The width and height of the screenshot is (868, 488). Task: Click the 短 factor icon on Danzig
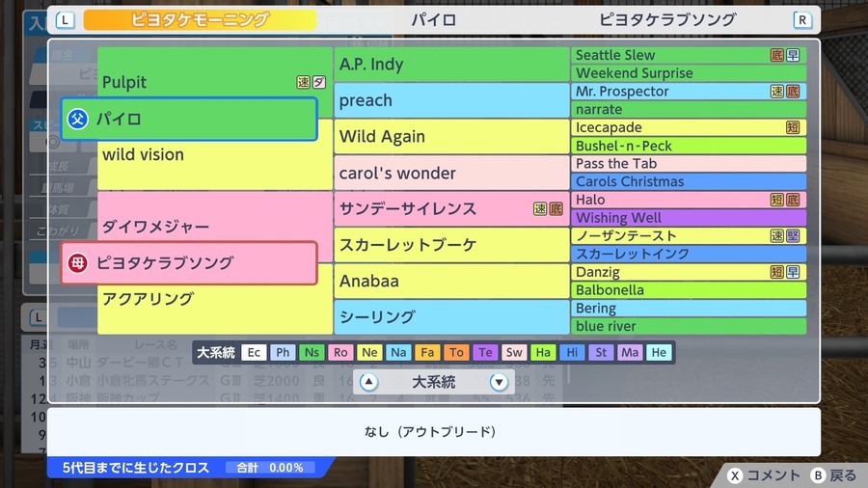coord(777,272)
